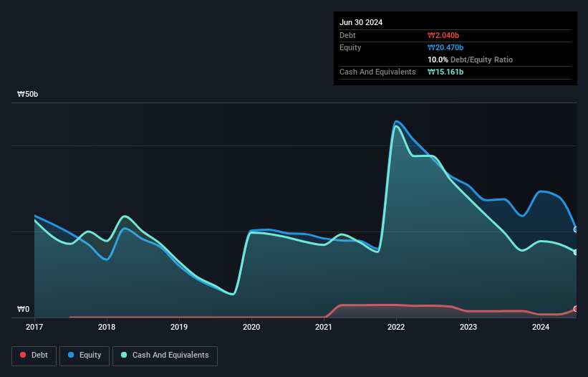
Task: Click the Equity row label in tooltip
Action: 350,47
